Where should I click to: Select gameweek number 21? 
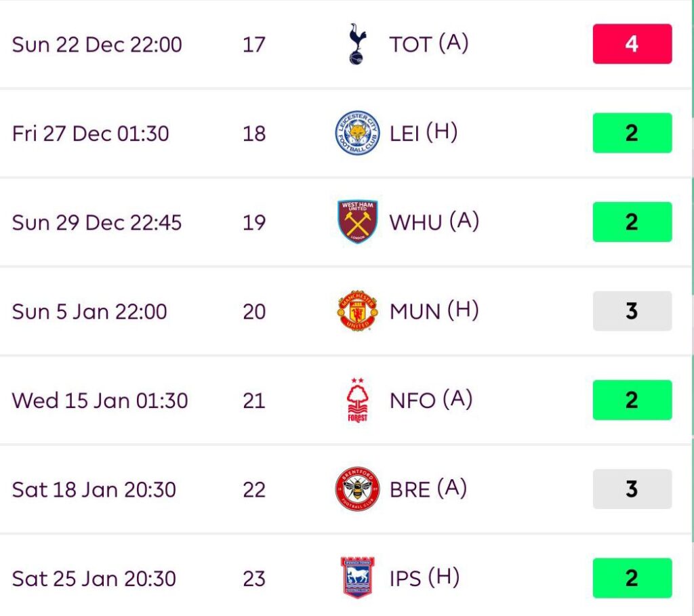coord(253,400)
